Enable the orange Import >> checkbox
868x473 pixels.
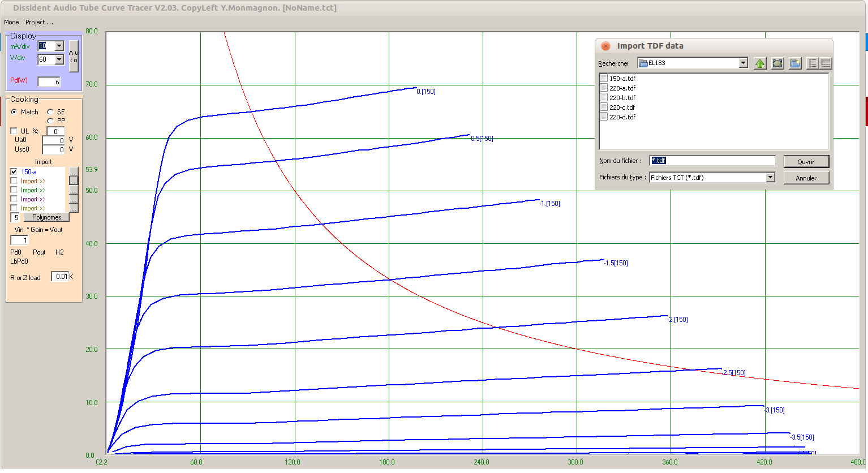coord(14,181)
